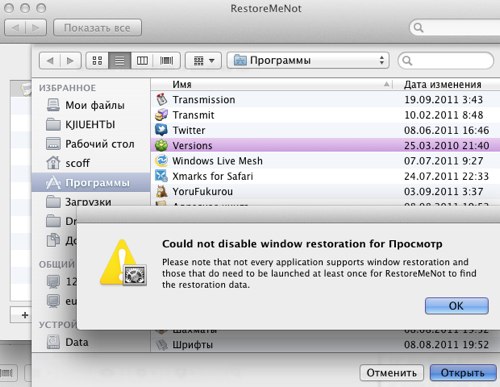
Task: Go forward in the file dialog toolbar
Action: pyautogui.click(x=70, y=61)
